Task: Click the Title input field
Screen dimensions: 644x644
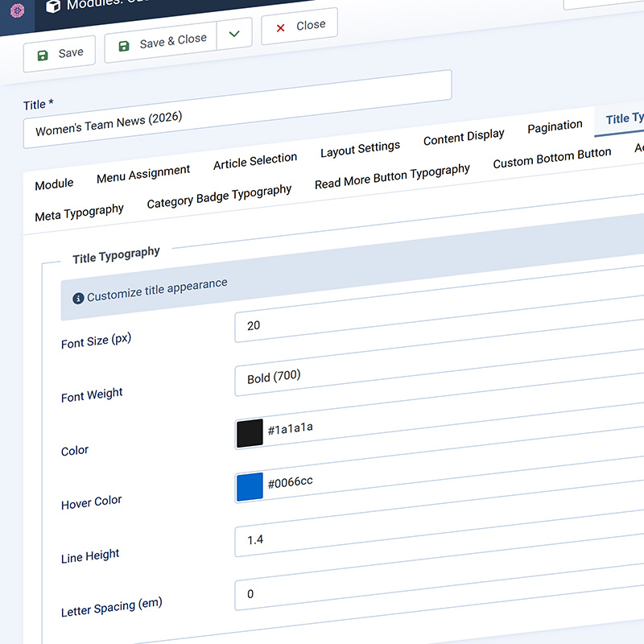Action: coord(237,110)
